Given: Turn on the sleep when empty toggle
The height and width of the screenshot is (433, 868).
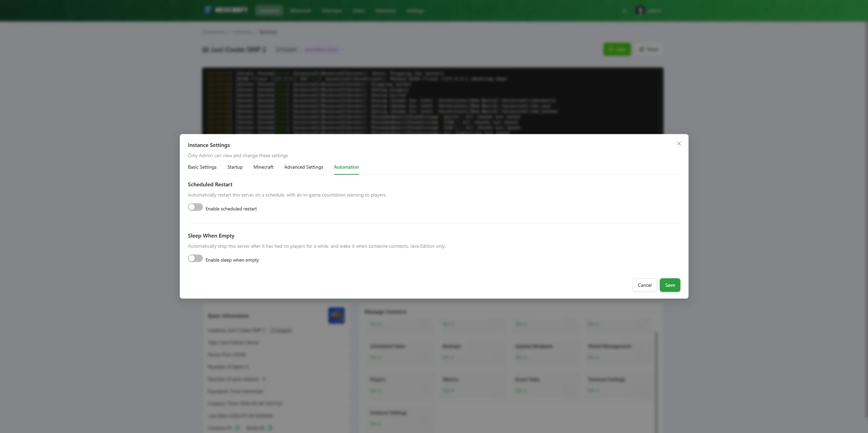Looking at the screenshot, I should 195,259.
